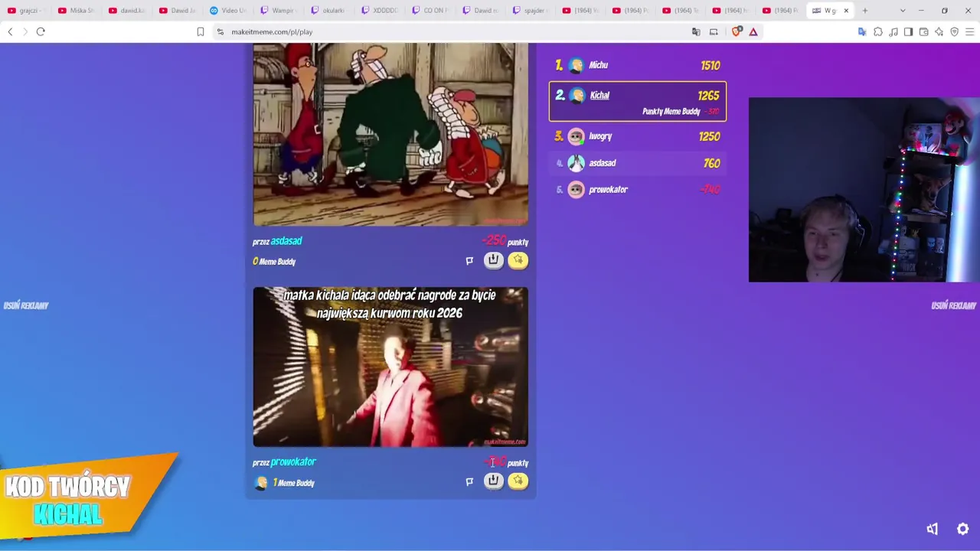
Task: Switch to the 'spajder' Twitch tab
Action: [x=531, y=11]
